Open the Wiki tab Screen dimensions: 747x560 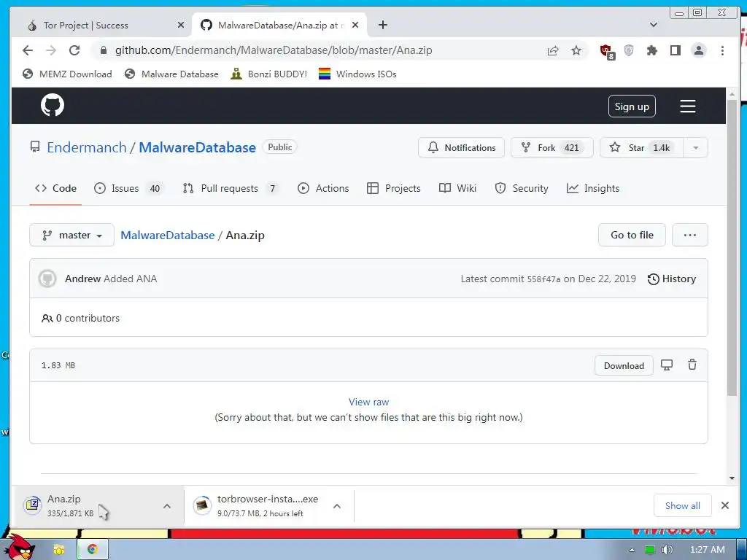pyautogui.click(x=457, y=188)
